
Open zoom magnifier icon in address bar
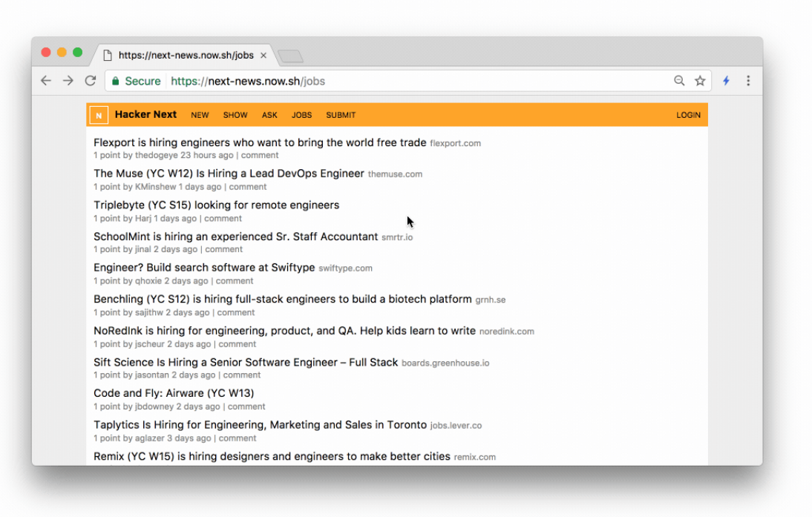click(679, 81)
